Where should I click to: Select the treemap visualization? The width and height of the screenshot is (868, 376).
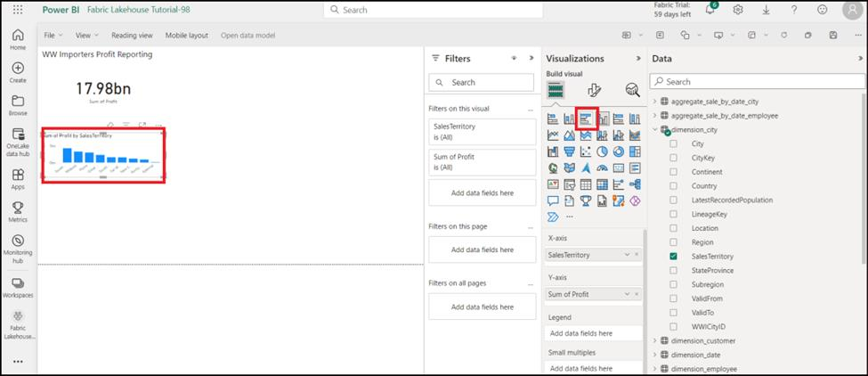[635, 151]
